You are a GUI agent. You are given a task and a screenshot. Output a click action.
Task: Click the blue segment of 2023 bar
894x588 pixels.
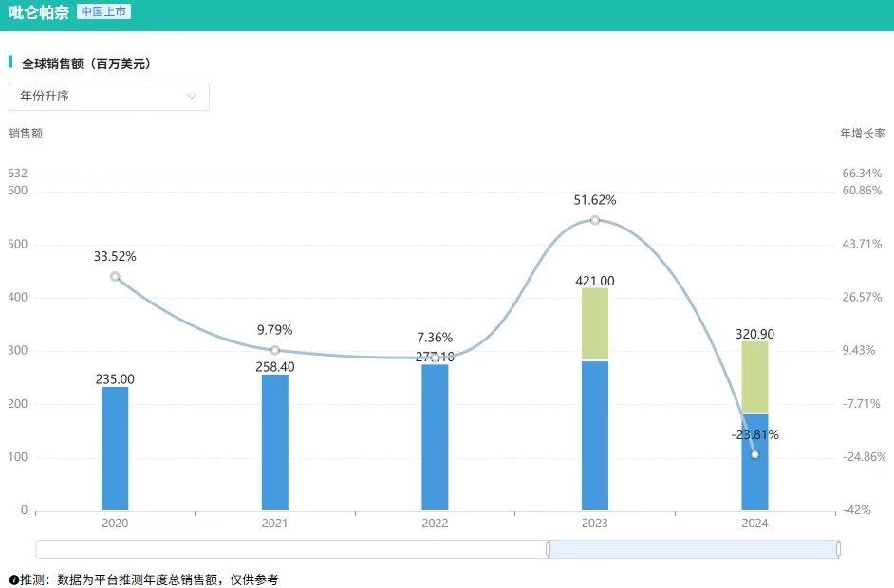(x=595, y=436)
